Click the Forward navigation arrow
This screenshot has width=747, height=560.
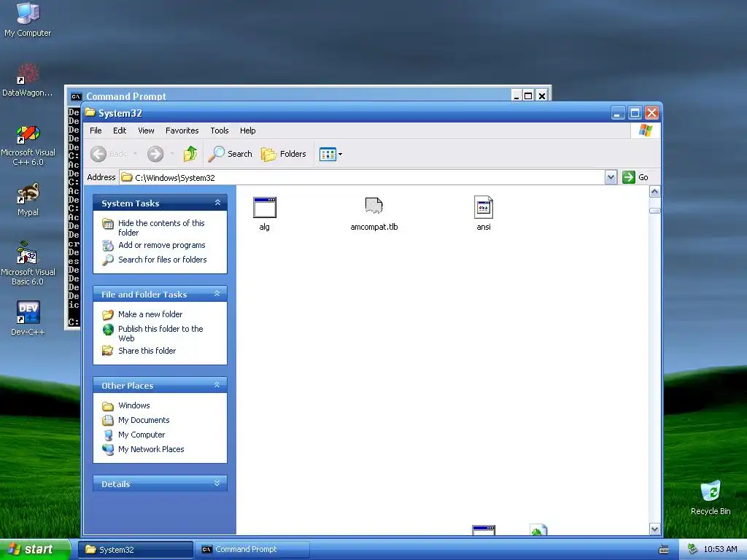(x=155, y=154)
